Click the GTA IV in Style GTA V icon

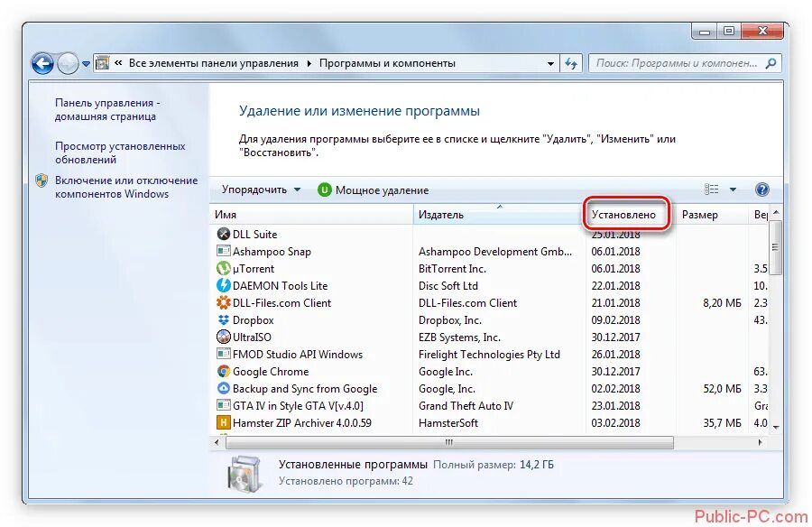coord(223,405)
